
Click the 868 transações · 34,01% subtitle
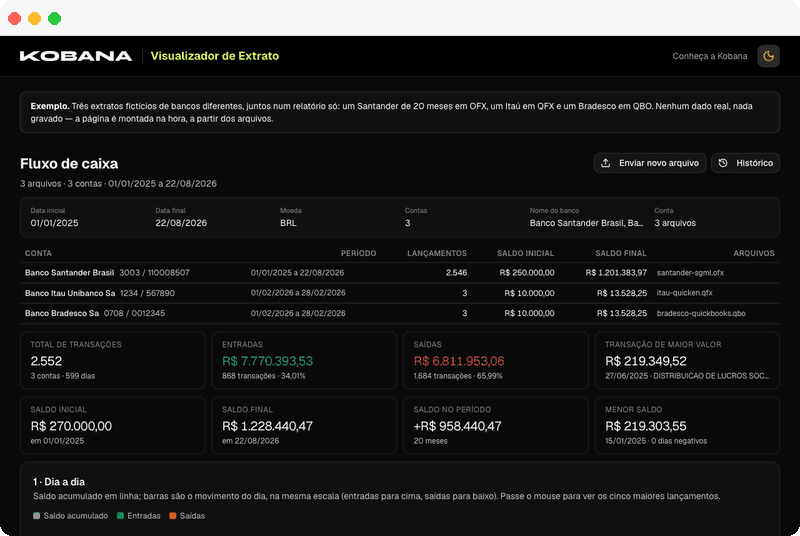(264, 376)
